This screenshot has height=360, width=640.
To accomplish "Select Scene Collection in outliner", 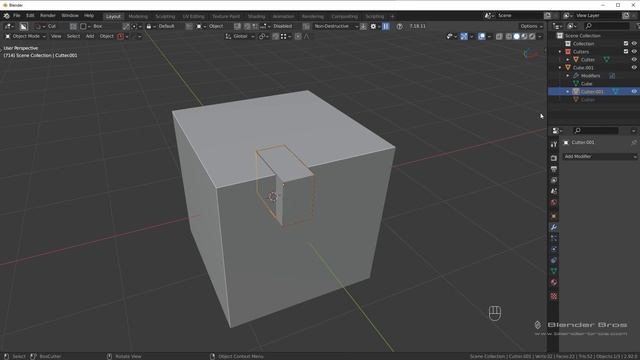I will (x=582, y=36).
